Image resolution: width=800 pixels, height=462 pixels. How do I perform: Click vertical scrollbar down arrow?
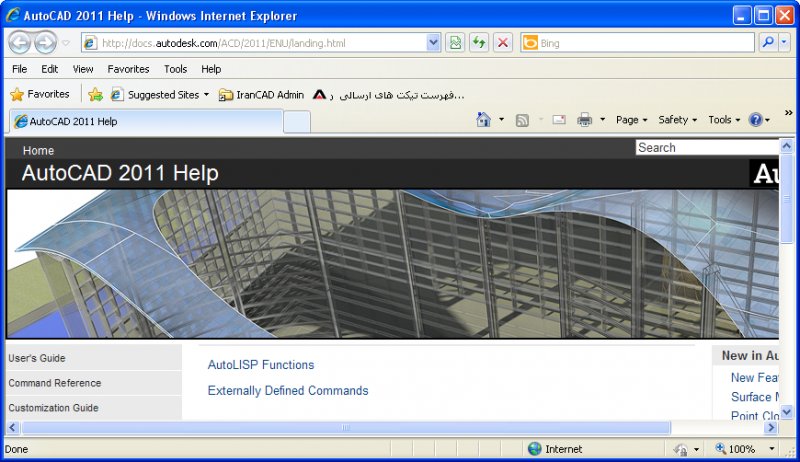click(x=786, y=412)
